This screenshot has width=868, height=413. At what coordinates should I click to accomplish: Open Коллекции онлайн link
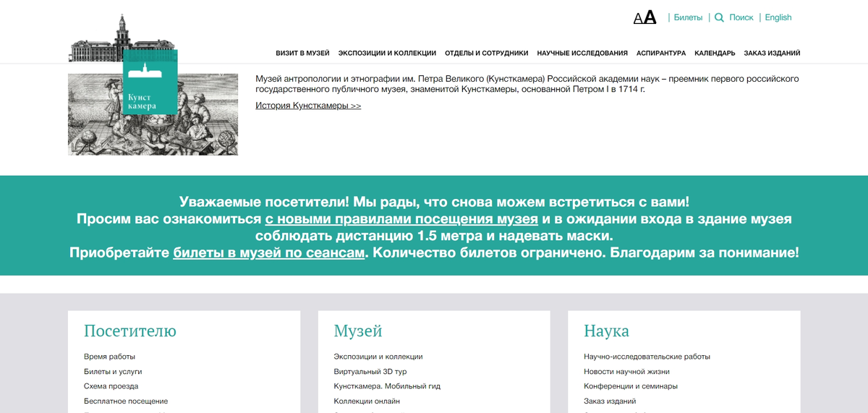pos(367,401)
